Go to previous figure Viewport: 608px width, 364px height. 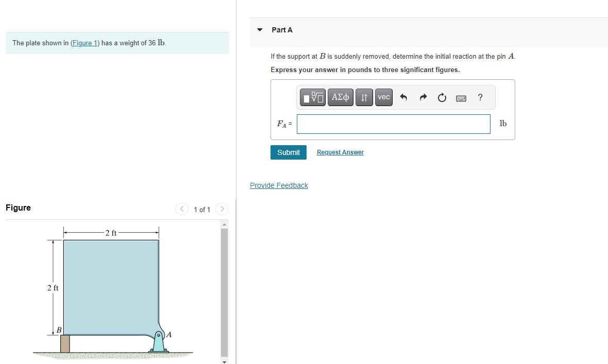coord(182,209)
